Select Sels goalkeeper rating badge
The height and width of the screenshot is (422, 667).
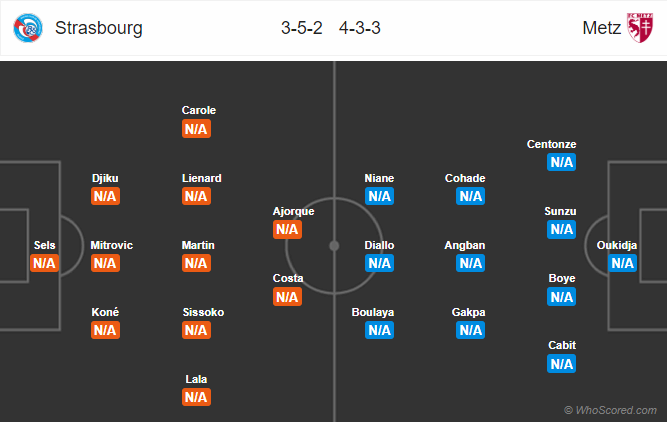44,263
